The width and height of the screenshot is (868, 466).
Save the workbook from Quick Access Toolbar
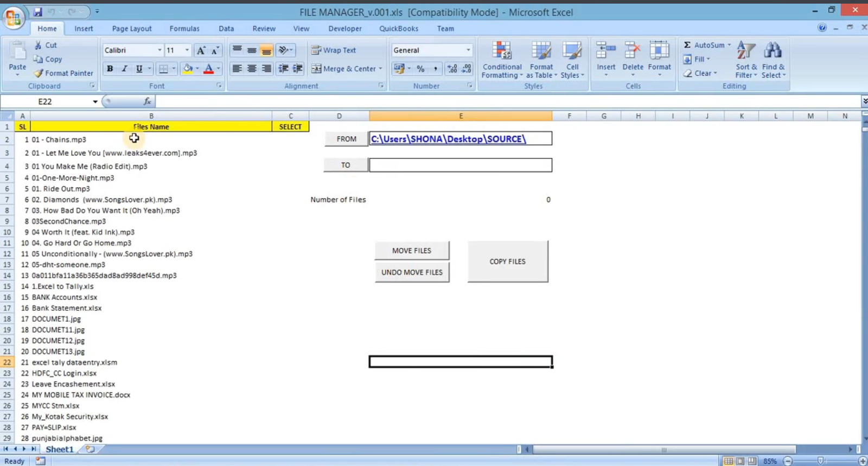(x=37, y=11)
